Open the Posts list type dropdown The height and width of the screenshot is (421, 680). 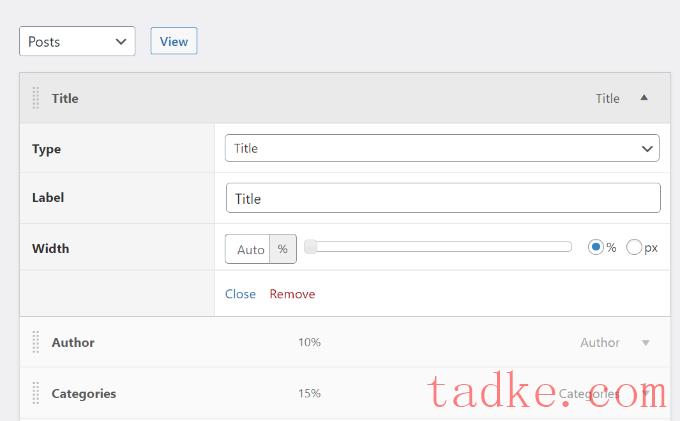point(77,42)
